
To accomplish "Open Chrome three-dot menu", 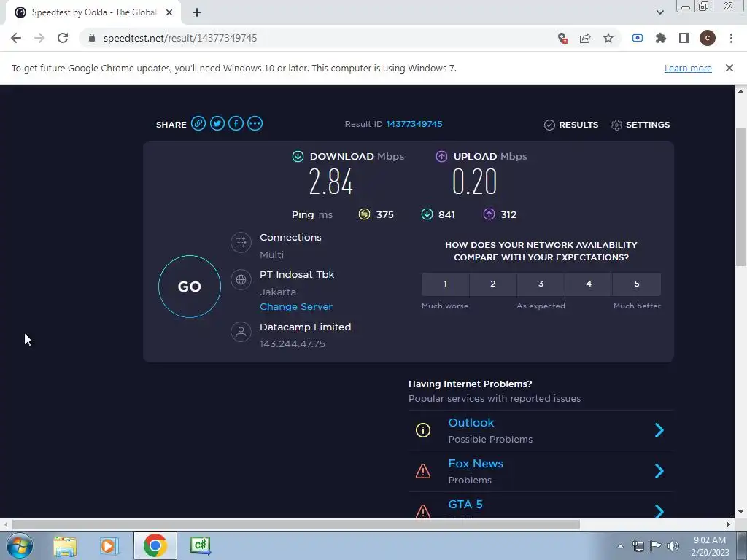I will point(731,38).
